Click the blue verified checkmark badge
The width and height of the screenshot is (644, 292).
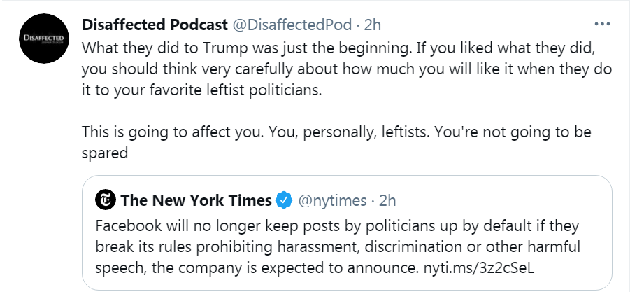point(283,201)
